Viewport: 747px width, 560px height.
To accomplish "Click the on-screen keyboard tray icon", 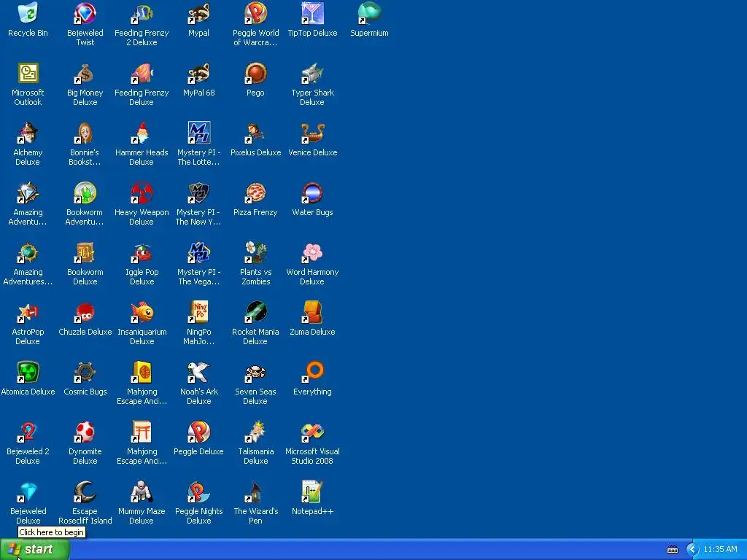I will pos(672,550).
